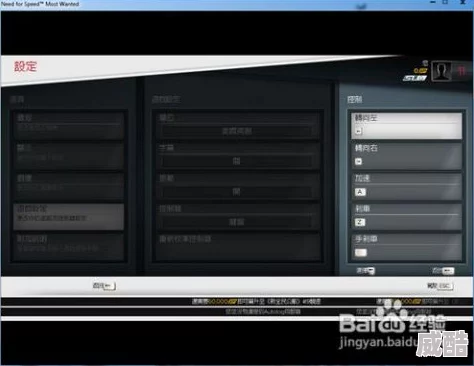Select the highlighted 轉向左 control binding row
The height and width of the screenshot is (366, 474).
click(x=407, y=126)
